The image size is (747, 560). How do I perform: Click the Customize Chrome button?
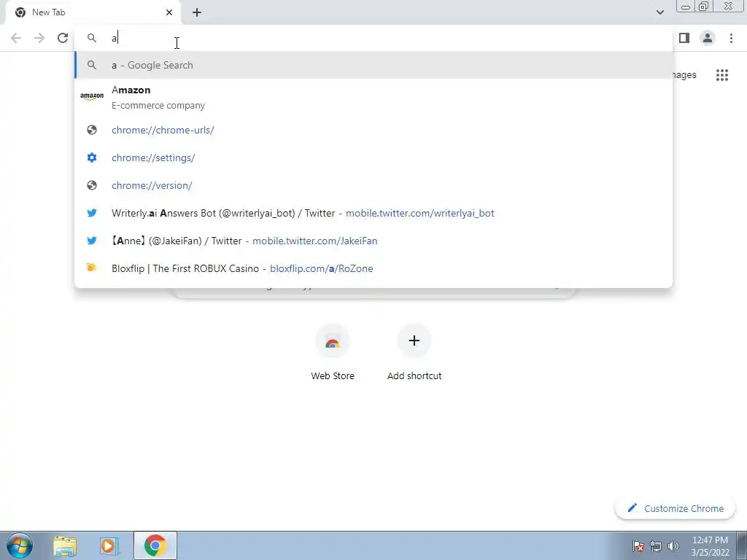click(x=676, y=508)
